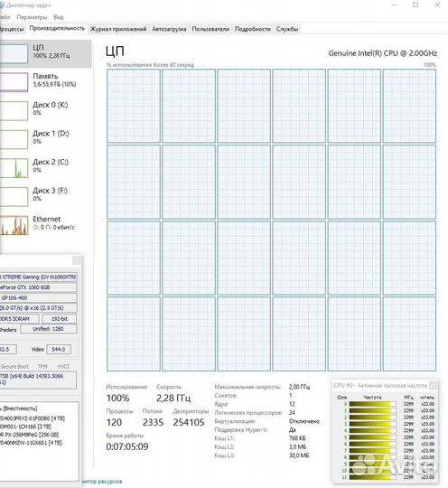Click the Диск 2 (C:) mini graph thumbnail
The height and width of the screenshot is (488, 448).
14,168
